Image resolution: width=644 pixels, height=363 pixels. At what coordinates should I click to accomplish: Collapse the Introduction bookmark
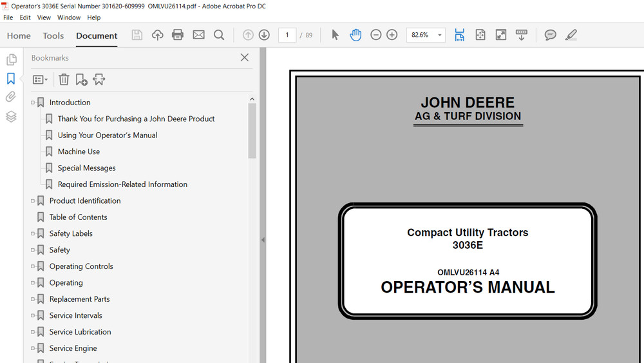point(33,103)
